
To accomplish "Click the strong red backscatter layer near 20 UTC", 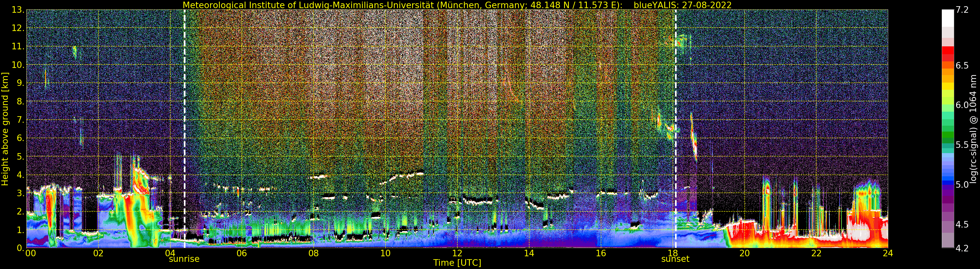I will click(741, 233).
